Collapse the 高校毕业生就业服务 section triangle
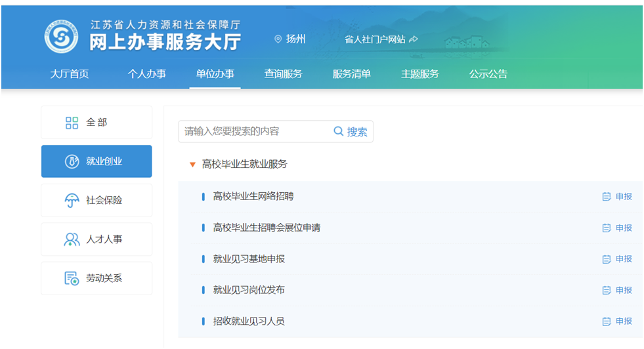644x349 pixels. (x=192, y=165)
